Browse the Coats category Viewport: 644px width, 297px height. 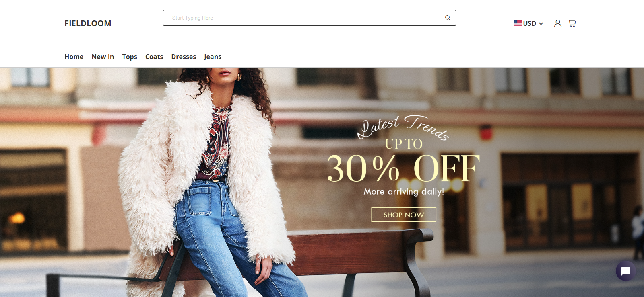pyautogui.click(x=154, y=57)
